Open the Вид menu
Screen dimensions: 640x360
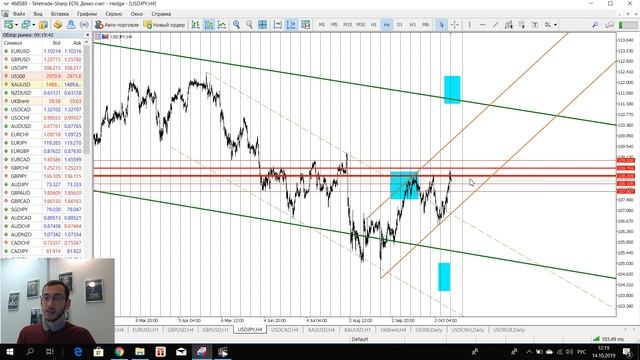38,14
